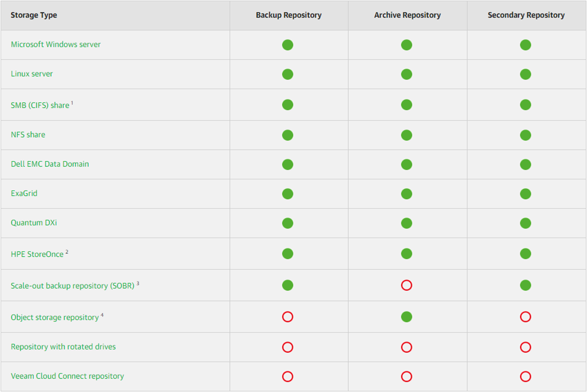Click green dot for ExaGrid Archive Repository
The height and width of the screenshot is (392, 587).
coord(406,194)
